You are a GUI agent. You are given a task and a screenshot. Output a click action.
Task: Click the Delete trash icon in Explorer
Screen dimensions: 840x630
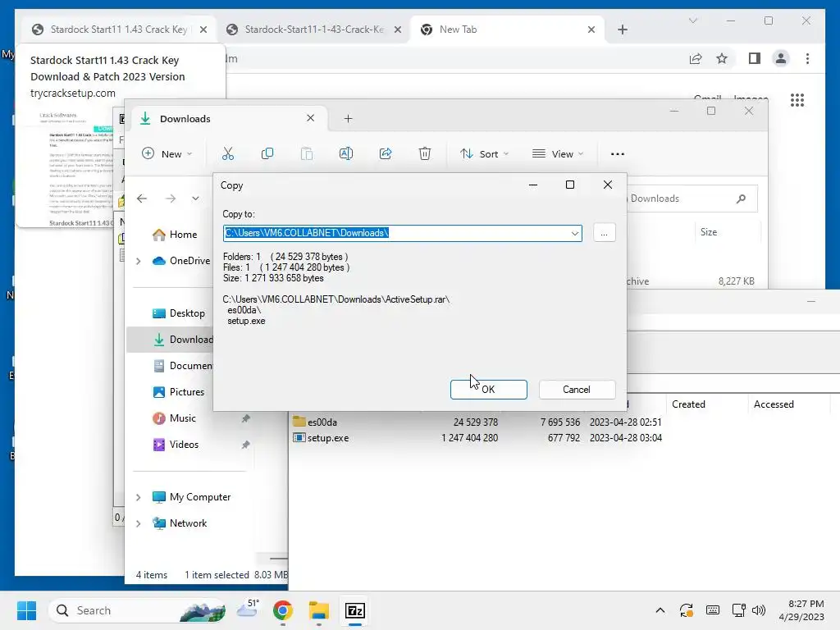click(x=424, y=153)
